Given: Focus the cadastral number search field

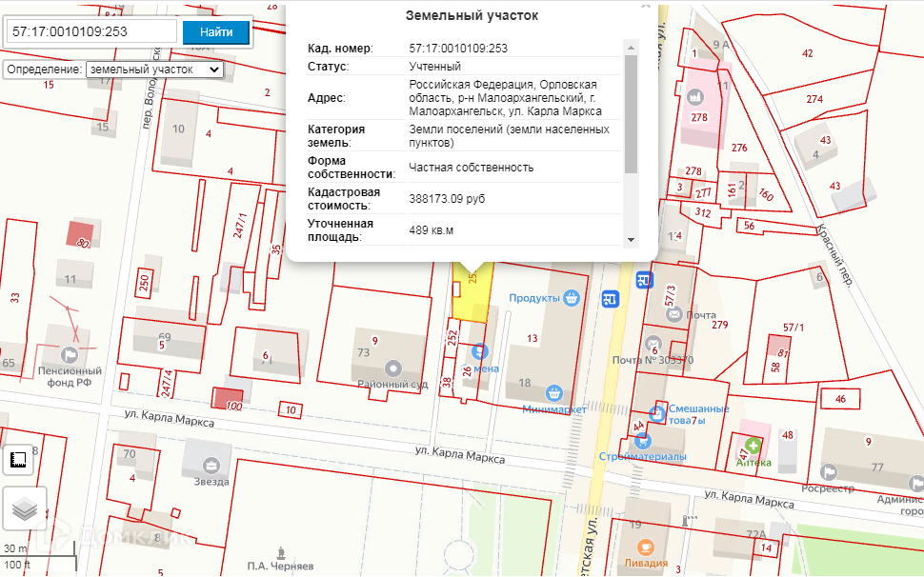Looking at the screenshot, I should coord(91,31).
